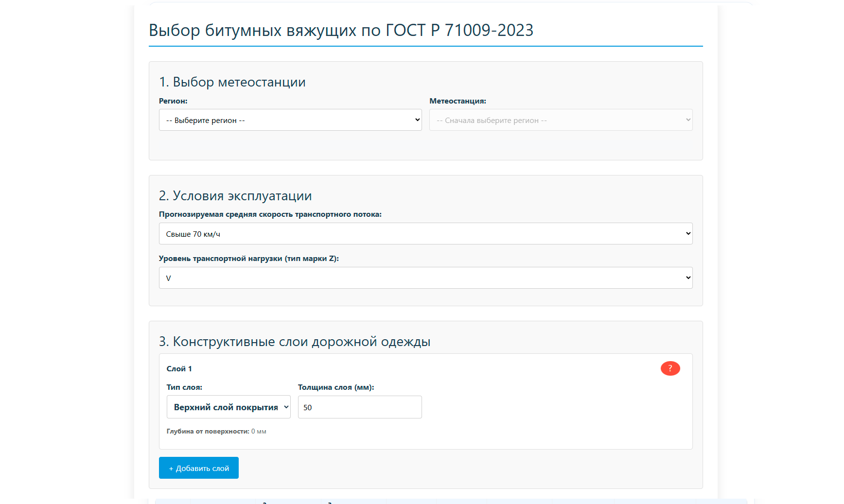Screen dimensions: 844x504
Task: Click the Конструктивные слои дорожной одежды heading
Action: pyautogui.click(x=294, y=342)
